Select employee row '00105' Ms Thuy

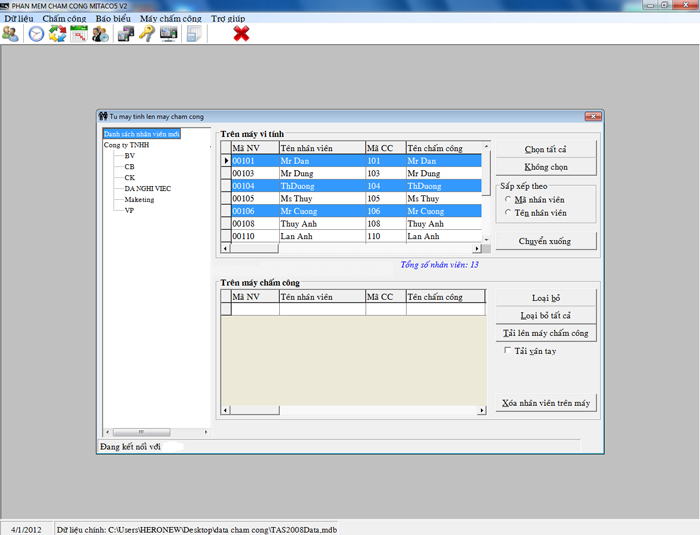coord(356,198)
